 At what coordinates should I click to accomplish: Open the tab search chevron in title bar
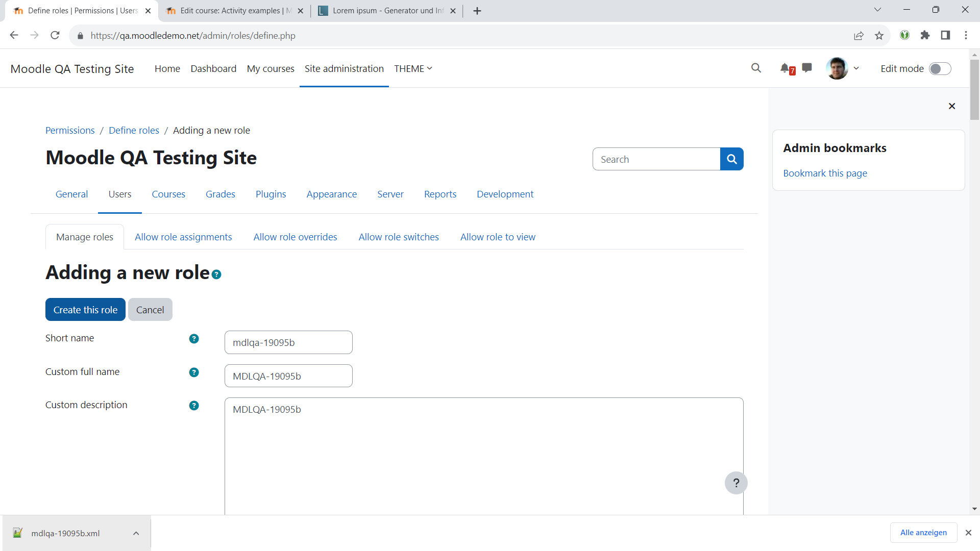[877, 10]
